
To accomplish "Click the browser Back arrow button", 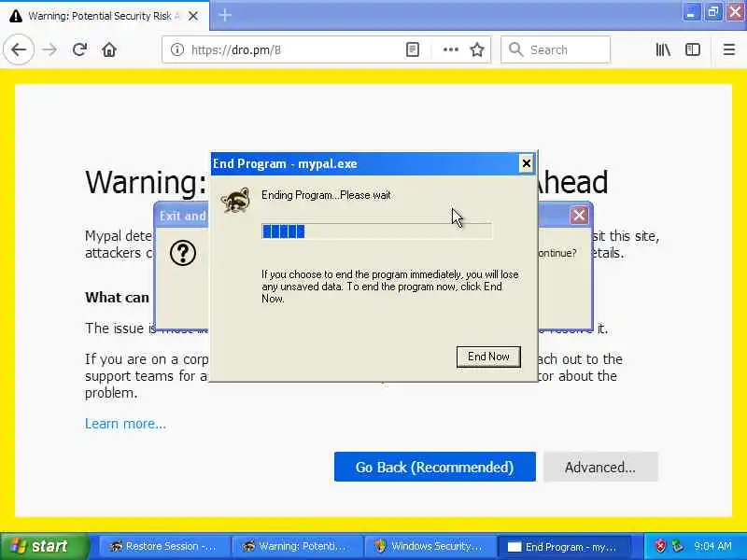I will pyautogui.click(x=19, y=49).
